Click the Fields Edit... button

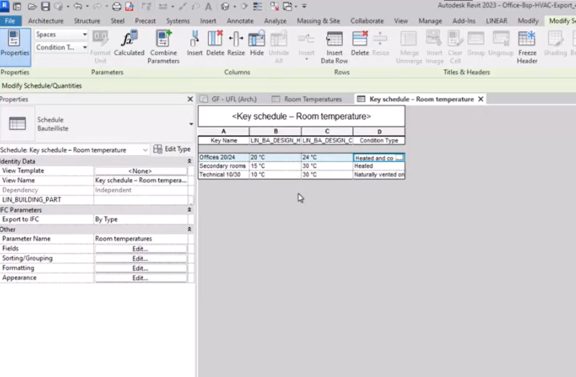pos(140,249)
